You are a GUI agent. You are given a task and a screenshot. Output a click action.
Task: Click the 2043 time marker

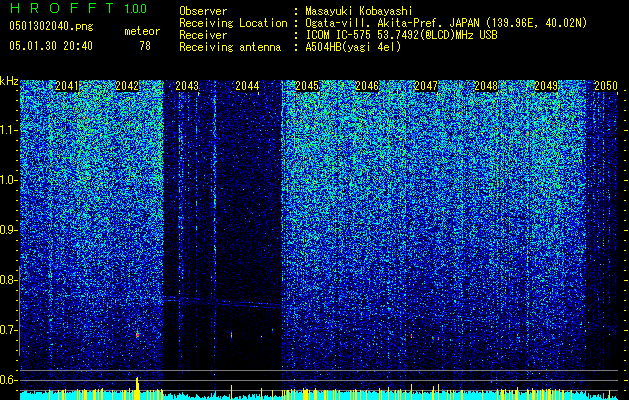[x=187, y=86]
